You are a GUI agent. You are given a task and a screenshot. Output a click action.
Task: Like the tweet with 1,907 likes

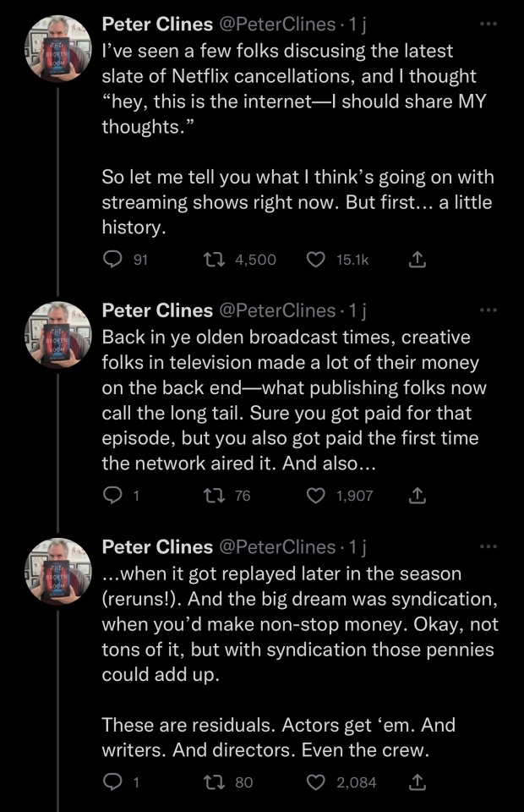315,496
